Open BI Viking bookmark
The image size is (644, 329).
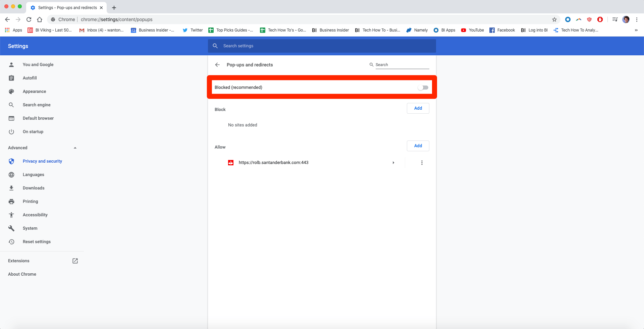coord(50,30)
